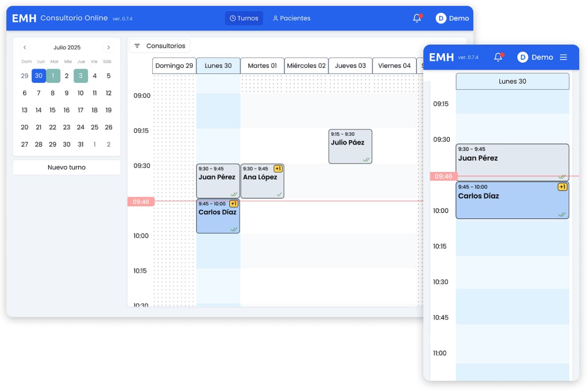588x392 pixels.
Task: Go to previous month in mini calendar
Action: 25,48
